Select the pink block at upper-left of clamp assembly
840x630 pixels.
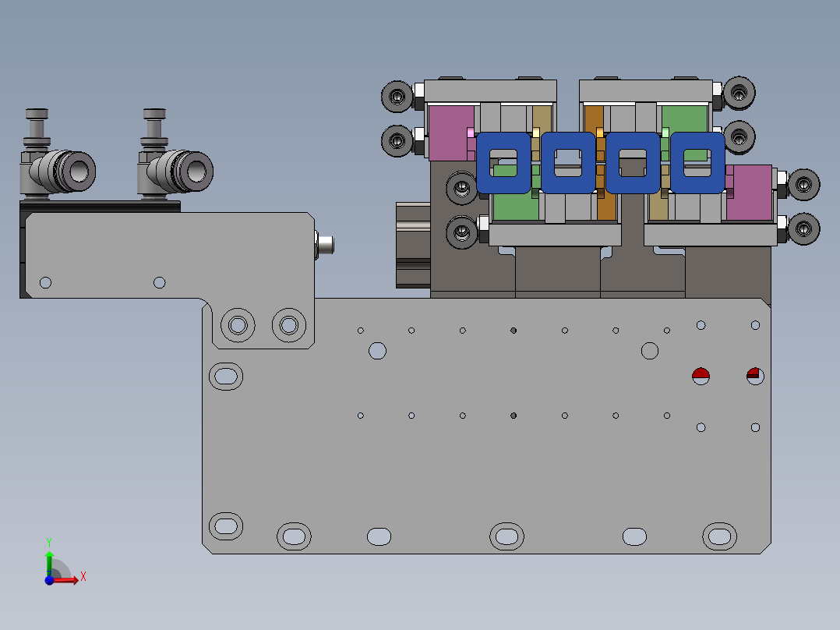[452, 133]
